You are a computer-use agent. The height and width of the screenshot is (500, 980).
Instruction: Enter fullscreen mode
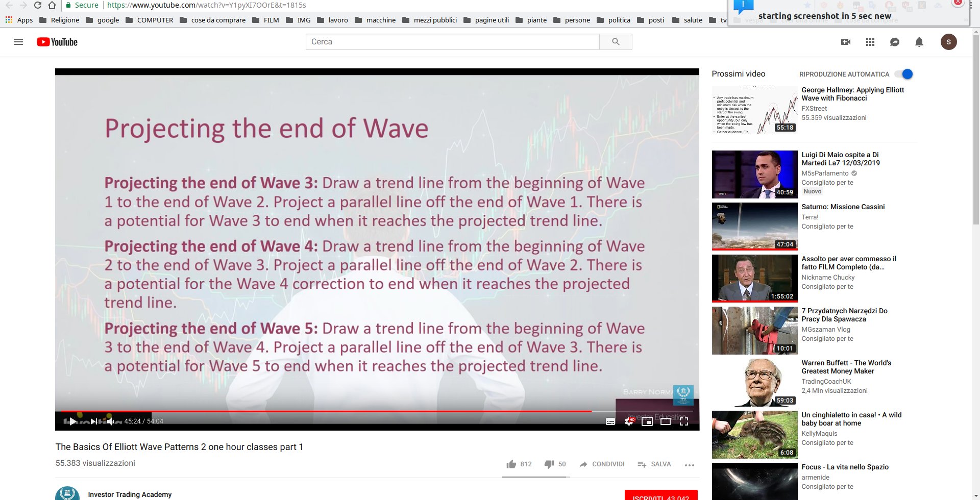pos(684,421)
